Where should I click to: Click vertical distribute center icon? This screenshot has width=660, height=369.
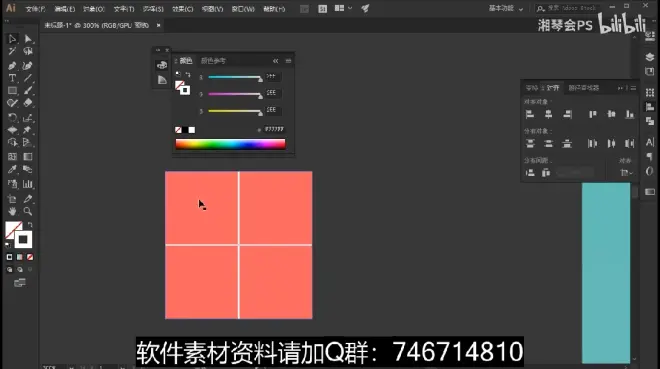point(548,143)
